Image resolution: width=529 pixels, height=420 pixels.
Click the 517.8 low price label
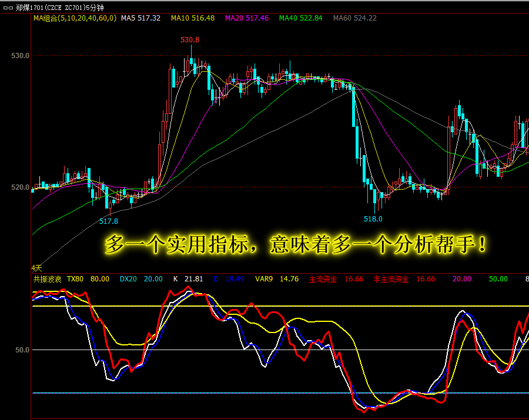(x=109, y=221)
